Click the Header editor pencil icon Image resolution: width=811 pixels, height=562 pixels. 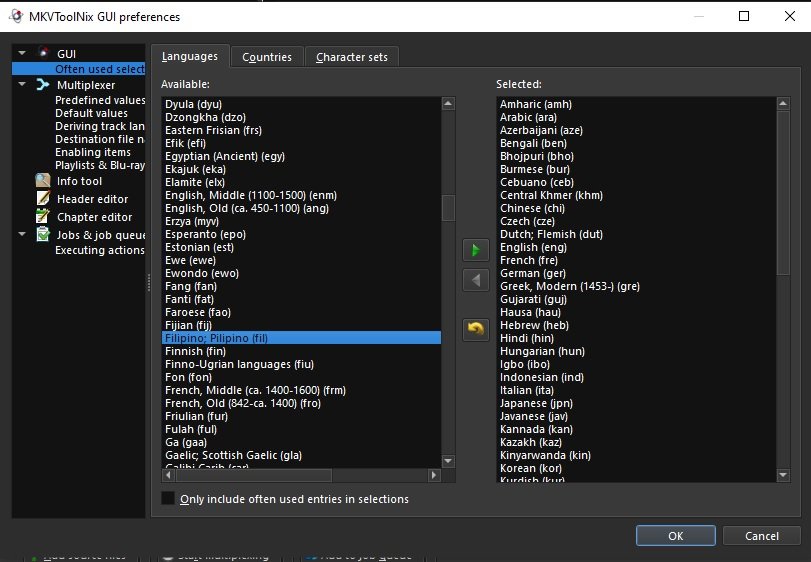[43, 199]
